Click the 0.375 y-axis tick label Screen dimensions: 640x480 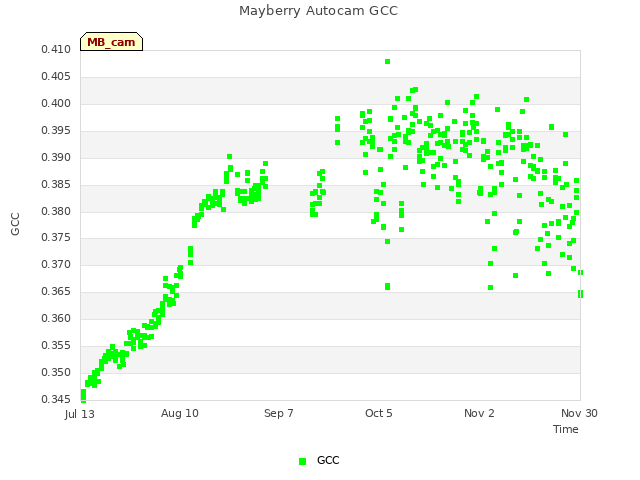pyautogui.click(x=56, y=238)
